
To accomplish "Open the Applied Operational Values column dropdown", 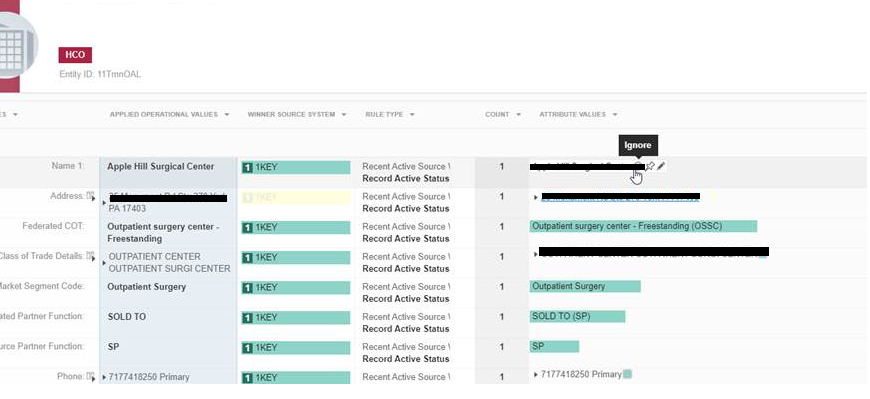I will click(x=226, y=114).
